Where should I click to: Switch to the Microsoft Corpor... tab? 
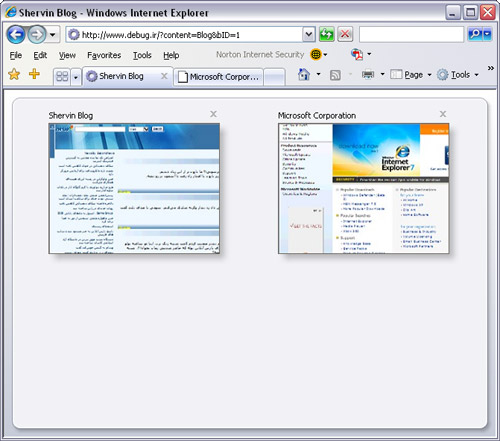point(219,77)
